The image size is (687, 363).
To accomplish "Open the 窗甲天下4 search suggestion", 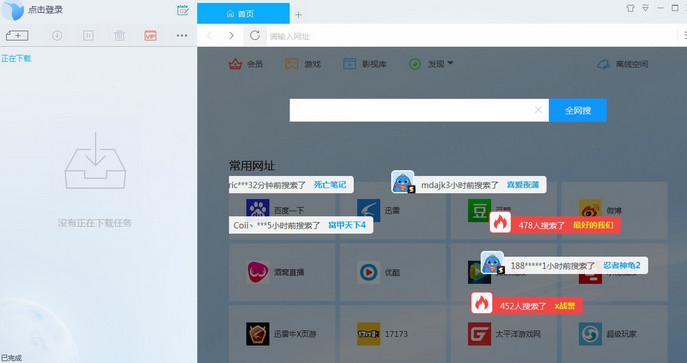I will pyautogui.click(x=347, y=225).
